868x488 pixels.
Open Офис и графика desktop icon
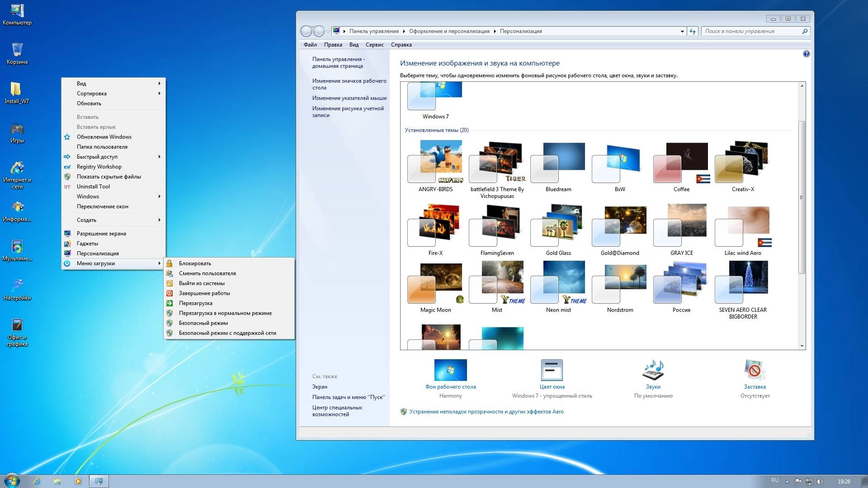point(17,332)
